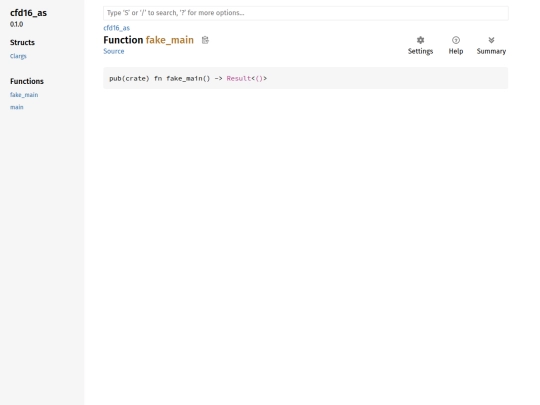Select fake_main in sidebar Functions
The width and height of the screenshot is (540, 405).
[x=24, y=95]
